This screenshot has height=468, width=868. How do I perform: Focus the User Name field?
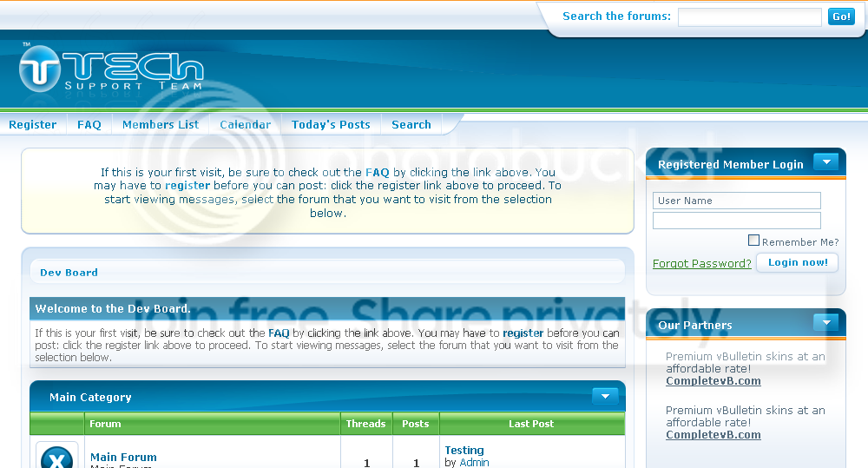coord(737,201)
